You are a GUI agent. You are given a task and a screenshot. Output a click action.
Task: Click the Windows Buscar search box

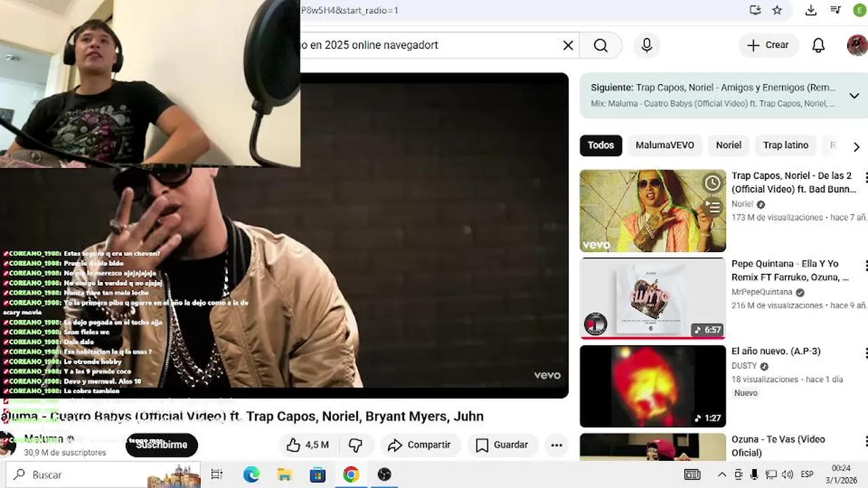click(103, 474)
